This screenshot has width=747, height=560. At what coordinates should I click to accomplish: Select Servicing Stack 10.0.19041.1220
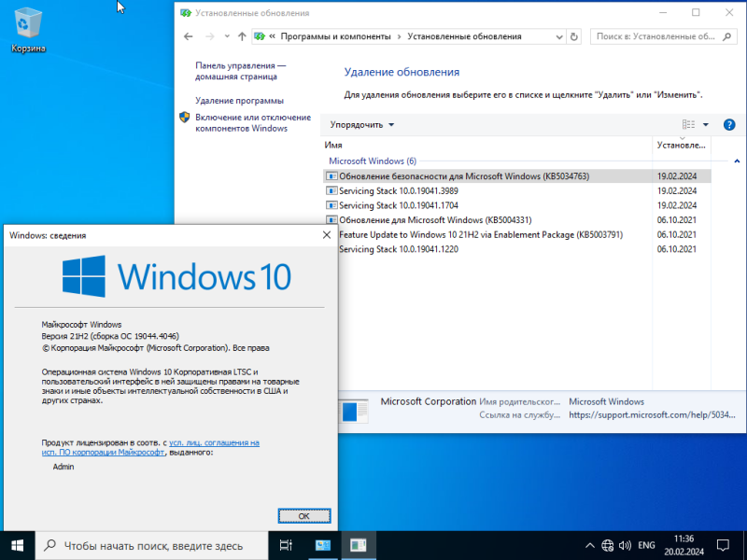pyautogui.click(x=524, y=249)
